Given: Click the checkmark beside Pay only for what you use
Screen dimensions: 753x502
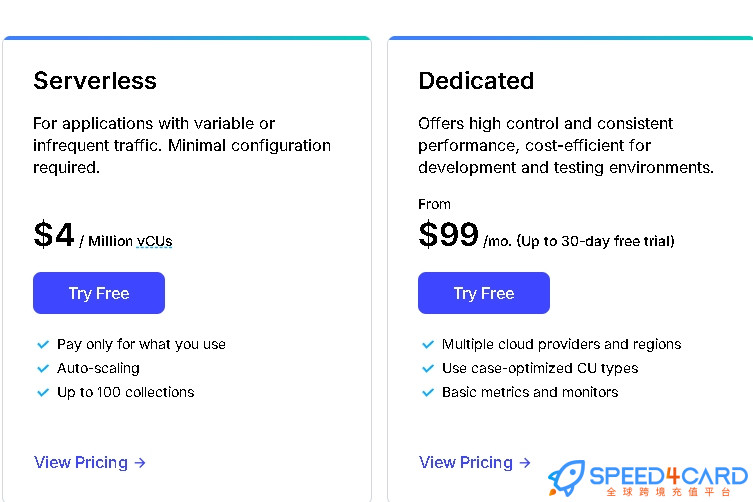Looking at the screenshot, I should [43, 344].
